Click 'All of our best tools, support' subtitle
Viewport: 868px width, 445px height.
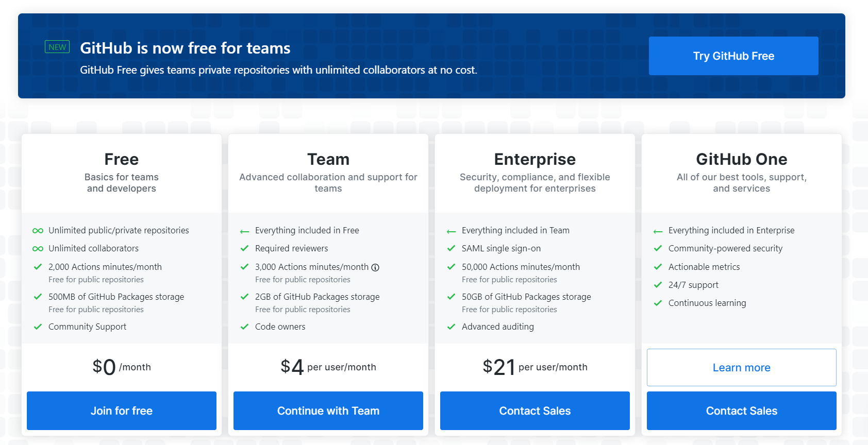742,183
